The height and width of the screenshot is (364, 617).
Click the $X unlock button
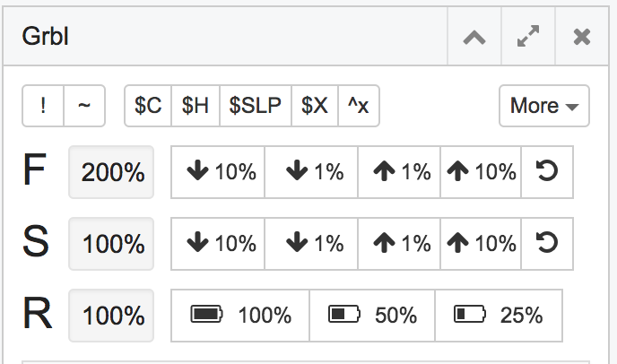314,106
